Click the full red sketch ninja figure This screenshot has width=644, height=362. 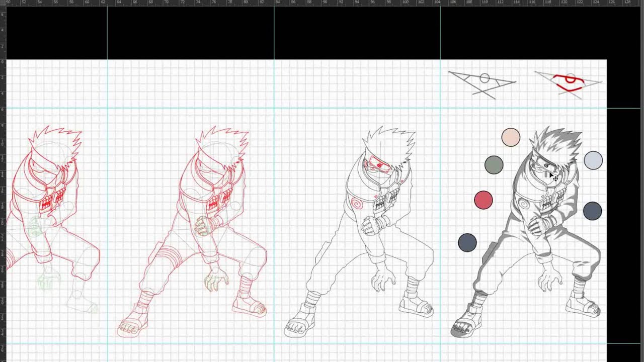[192, 232]
